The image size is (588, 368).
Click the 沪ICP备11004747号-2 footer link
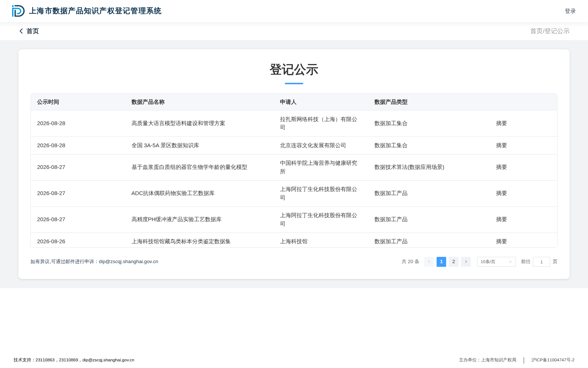553,360
